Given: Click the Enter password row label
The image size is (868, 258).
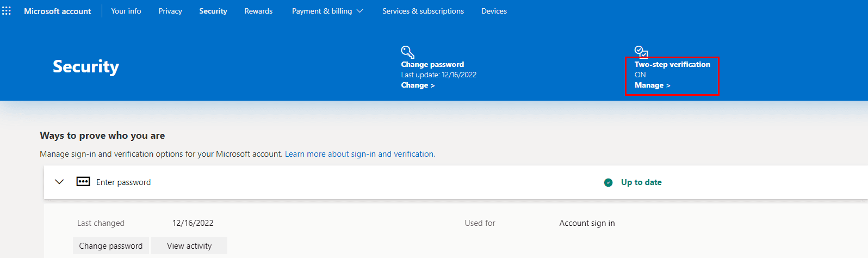Looking at the screenshot, I should tap(123, 182).
